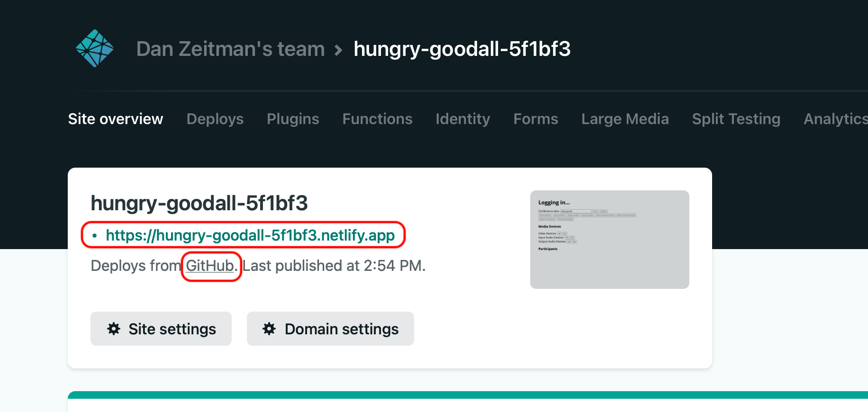Open the Identity tab
Viewport: 868px width, 412px height.
tap(463, 119)
